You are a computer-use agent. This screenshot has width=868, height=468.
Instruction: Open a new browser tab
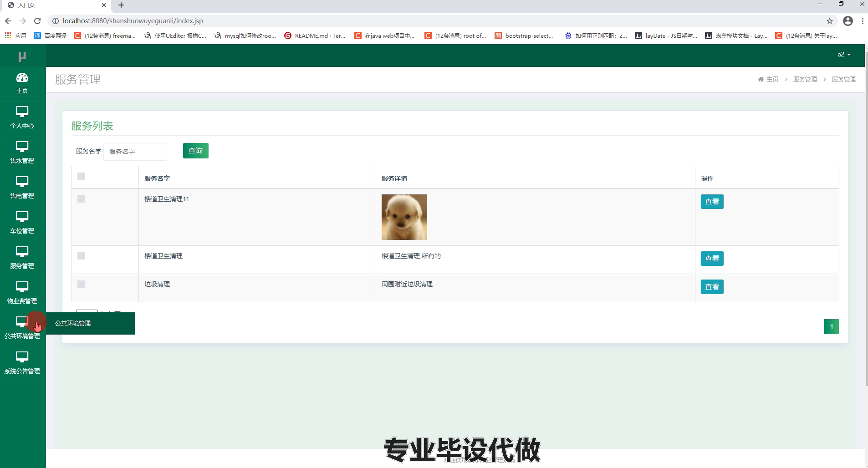click(x=121, y=5)
